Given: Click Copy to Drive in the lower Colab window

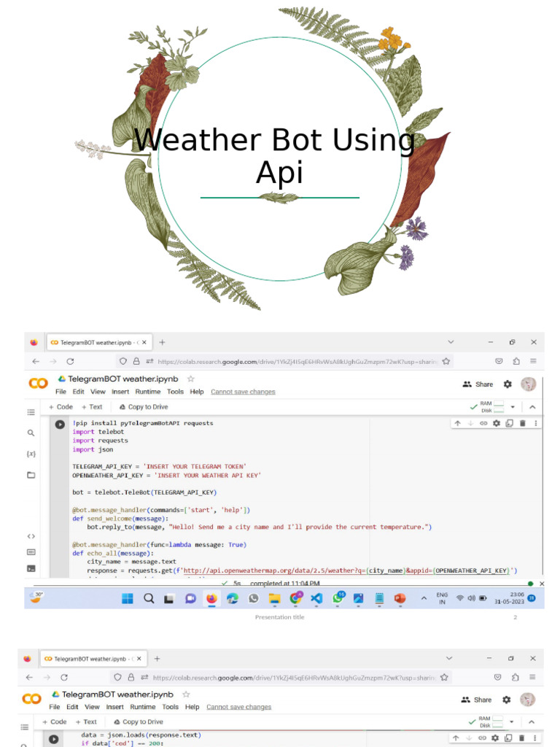Looking at the screenshot, I should (x=138, y=721).
